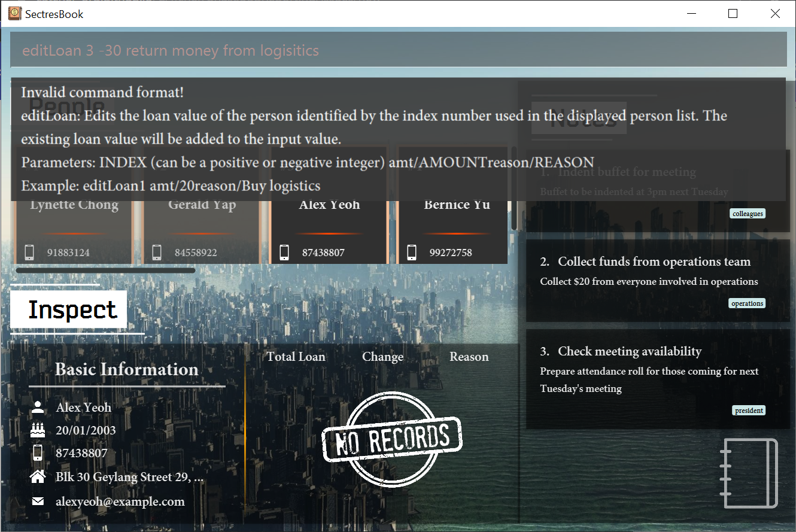Click the person icon beside Alex Yeoh
This screenshot has height=532, width=796.
point(38,408)
